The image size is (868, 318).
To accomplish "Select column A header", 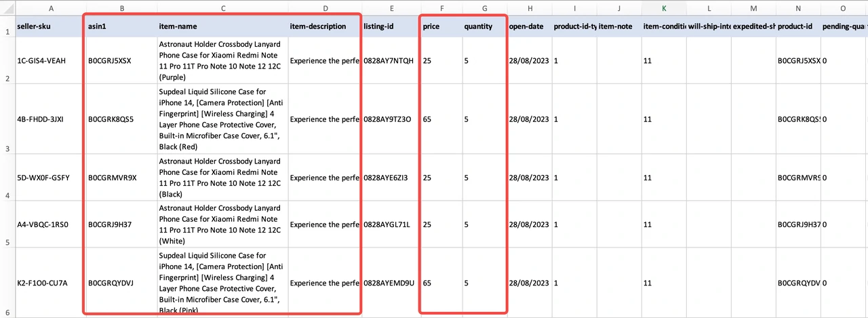I will click(51, 8).
